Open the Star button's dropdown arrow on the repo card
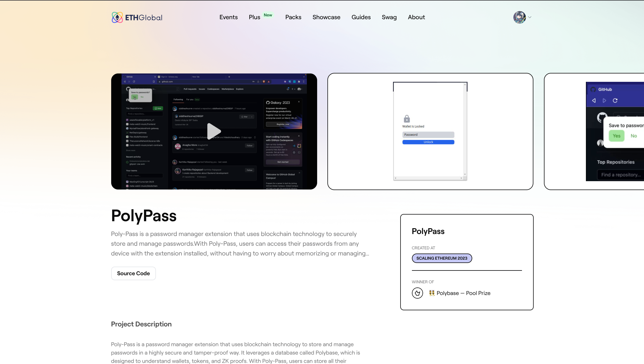The image size is (644, 364). [252, 117]
